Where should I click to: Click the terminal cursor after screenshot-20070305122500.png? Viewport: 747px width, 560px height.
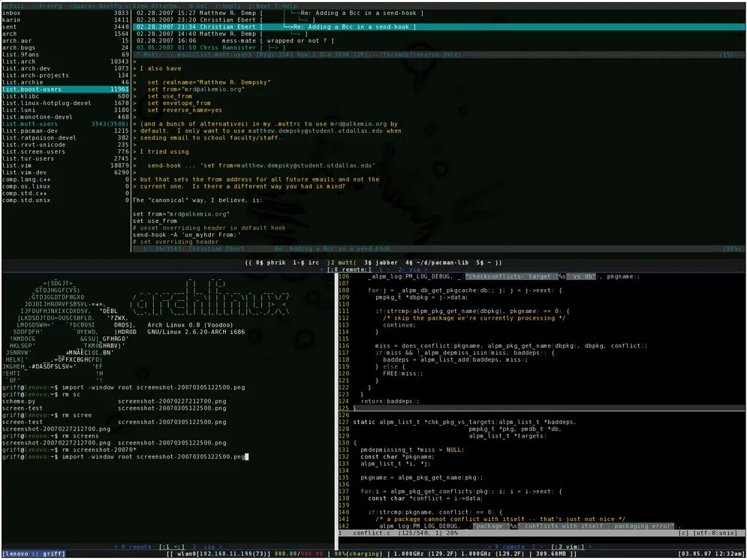[247, 456]
